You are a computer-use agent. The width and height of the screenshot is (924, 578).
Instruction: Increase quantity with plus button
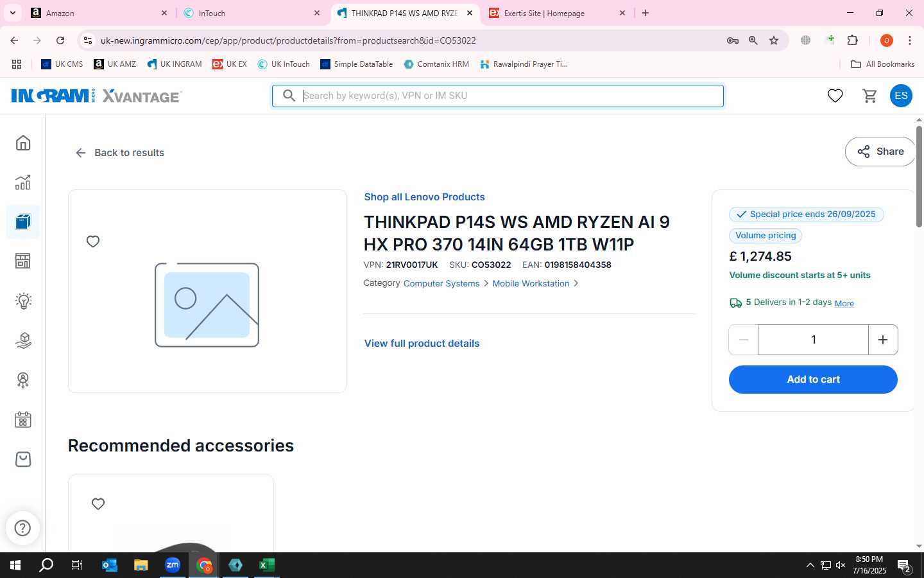(883, 340)
